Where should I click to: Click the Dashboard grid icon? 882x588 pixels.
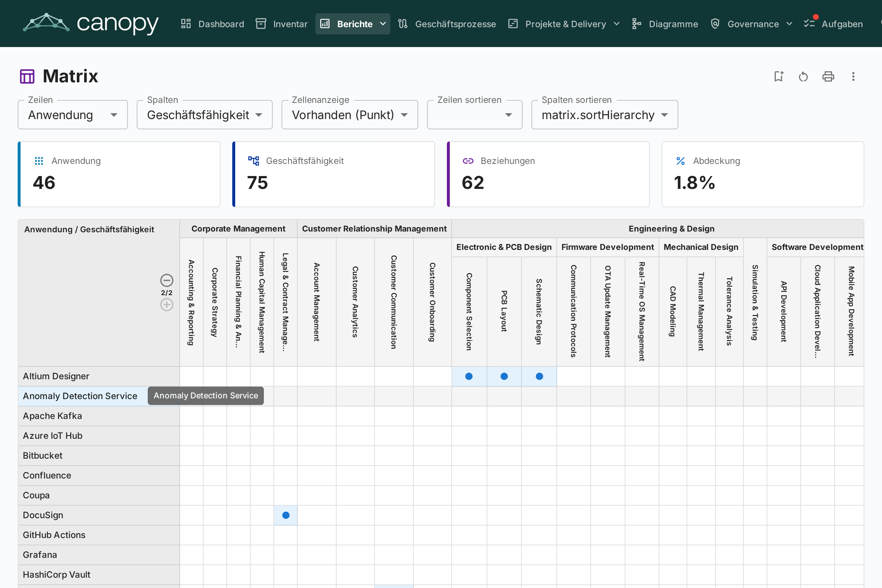pyautogui.click(x=186, y=24)
